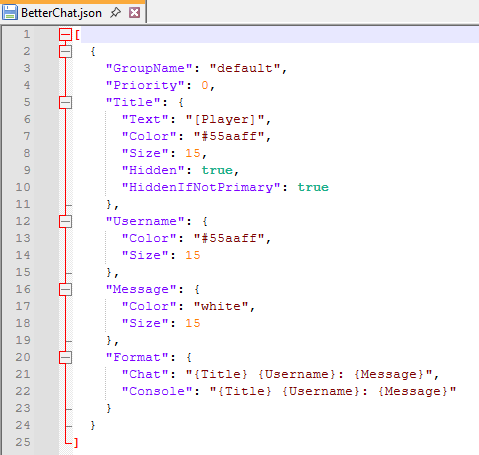Close the BetterChat.json tab
The image size is (479, 455).
(x=134, y=13)
